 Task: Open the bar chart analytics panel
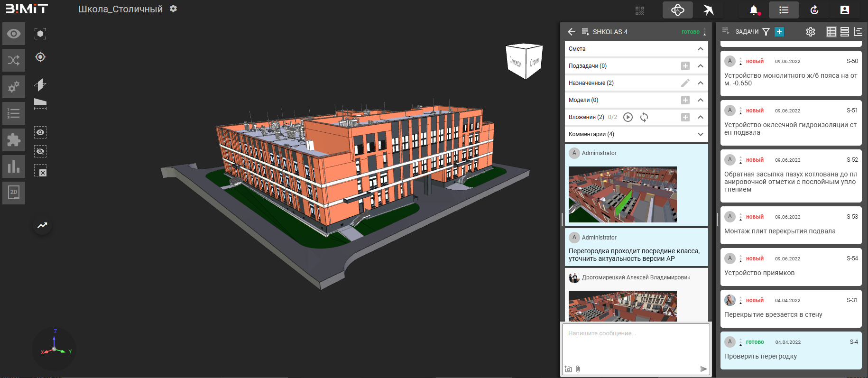click(14, 166)
